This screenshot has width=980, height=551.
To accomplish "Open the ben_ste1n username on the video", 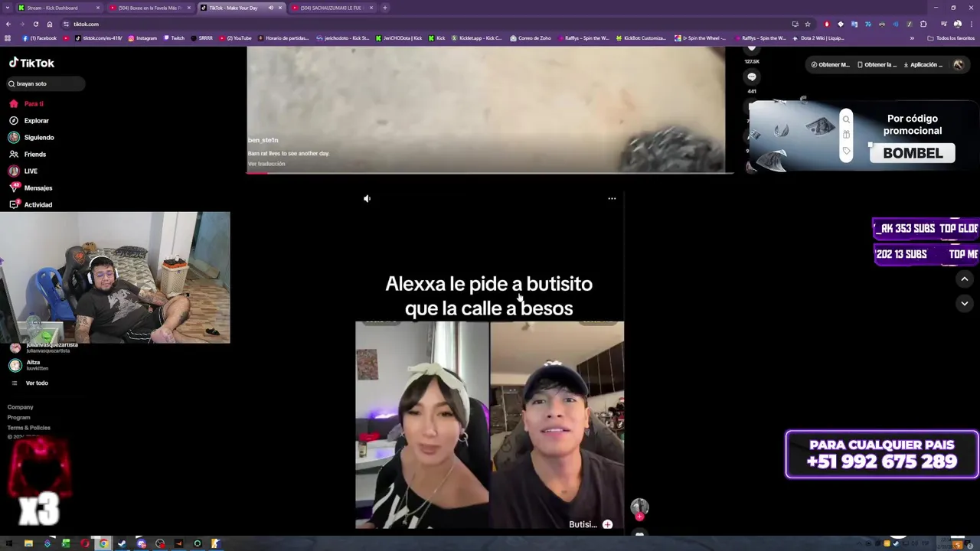I will [x=263, y=140].
